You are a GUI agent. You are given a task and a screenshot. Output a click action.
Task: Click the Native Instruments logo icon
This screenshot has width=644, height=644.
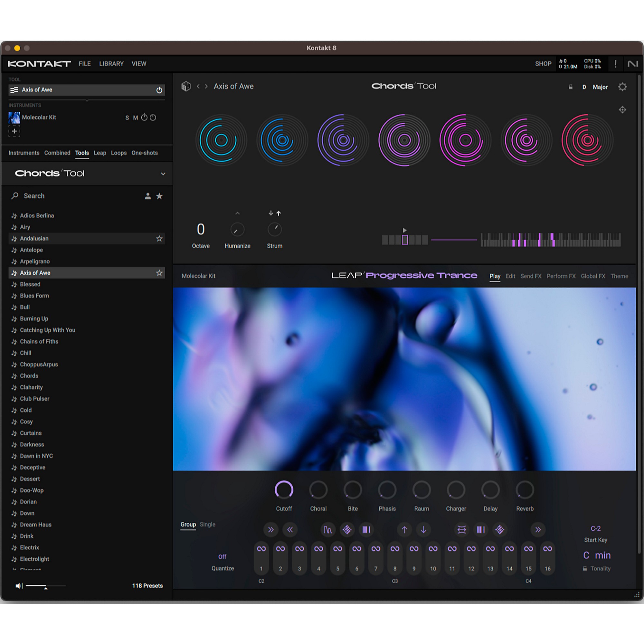(x=632, y=64)
